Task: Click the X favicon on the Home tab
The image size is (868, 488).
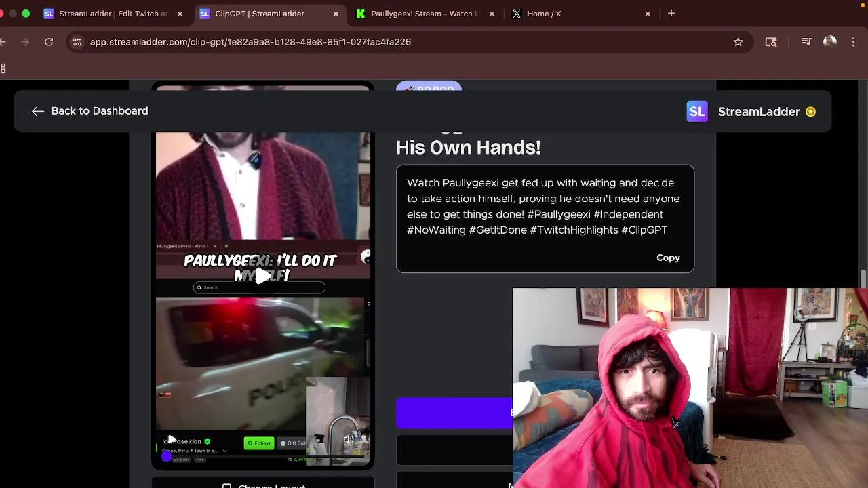Action: point(517,14)
